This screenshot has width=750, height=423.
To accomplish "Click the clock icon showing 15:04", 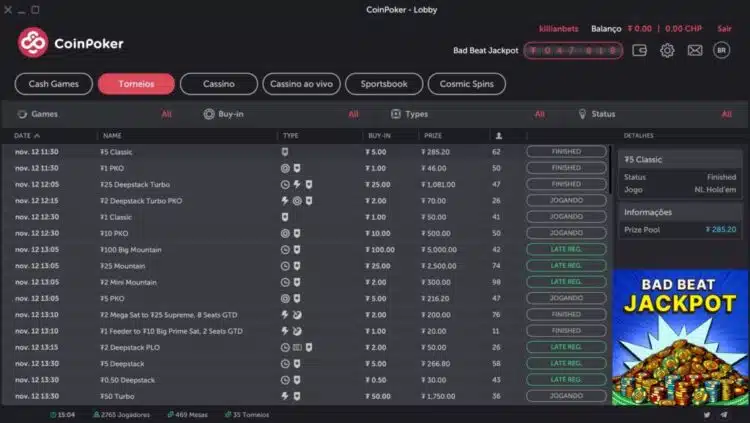I will [53, 415].
